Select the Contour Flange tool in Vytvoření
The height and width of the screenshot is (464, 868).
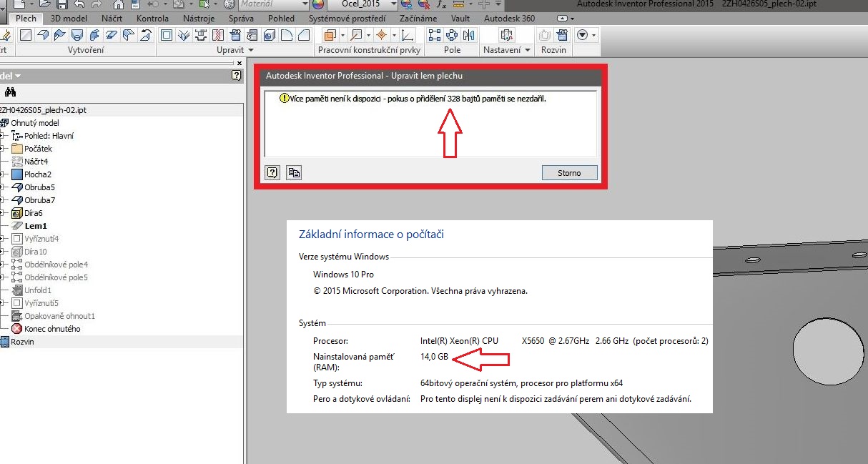click(x=61, y=35)
